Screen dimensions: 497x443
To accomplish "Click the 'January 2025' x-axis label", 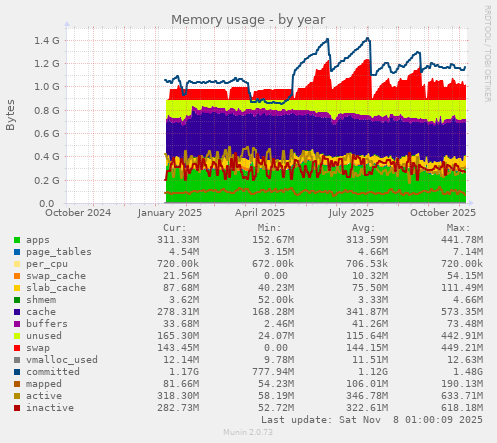I will 170,213.
